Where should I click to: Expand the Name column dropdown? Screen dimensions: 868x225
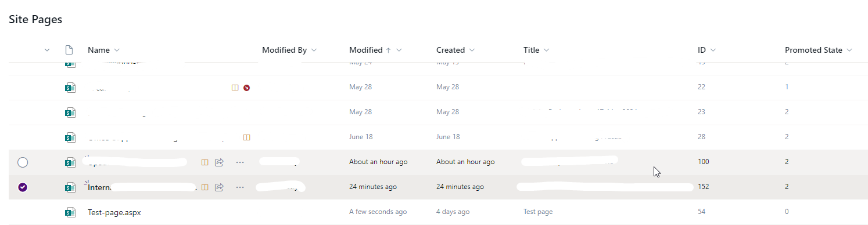coord(104,50)
